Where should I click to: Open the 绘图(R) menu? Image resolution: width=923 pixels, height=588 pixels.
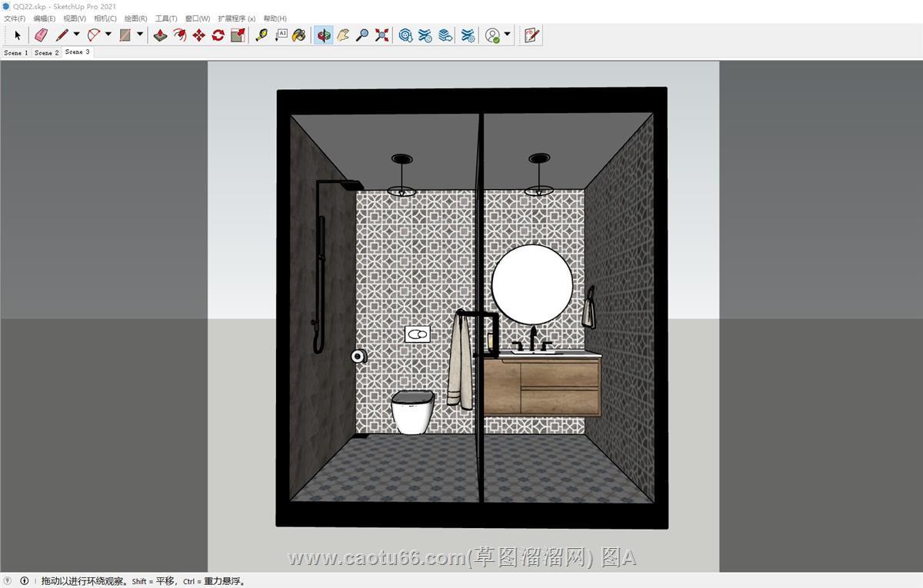(x=136, y=18)
